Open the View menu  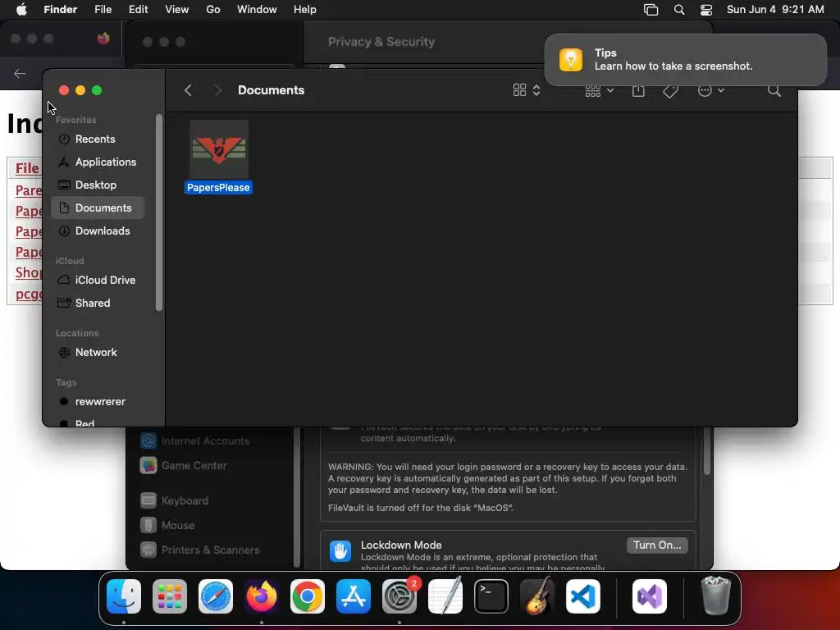click(x=177, y=10)
